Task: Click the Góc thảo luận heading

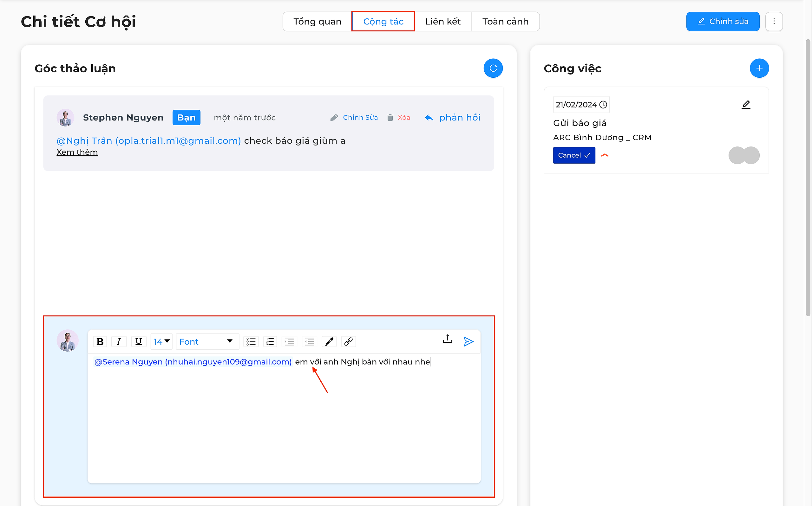Action: coord(75,68)
